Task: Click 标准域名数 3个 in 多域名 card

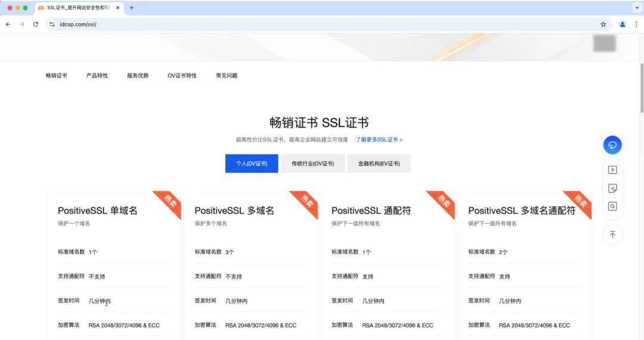Action: 215,252
